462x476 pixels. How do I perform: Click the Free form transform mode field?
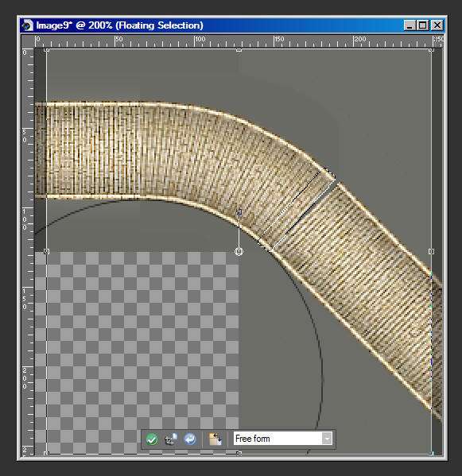[x=282, y=439]
